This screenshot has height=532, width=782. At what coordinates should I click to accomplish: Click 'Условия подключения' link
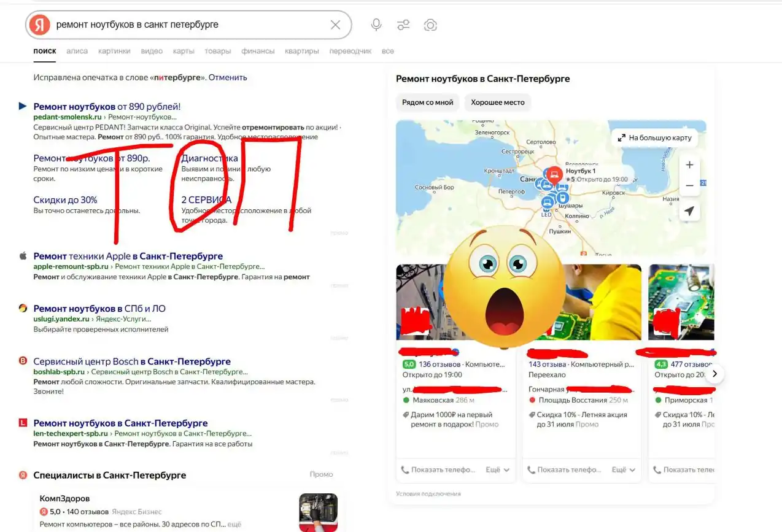(428, 494)
